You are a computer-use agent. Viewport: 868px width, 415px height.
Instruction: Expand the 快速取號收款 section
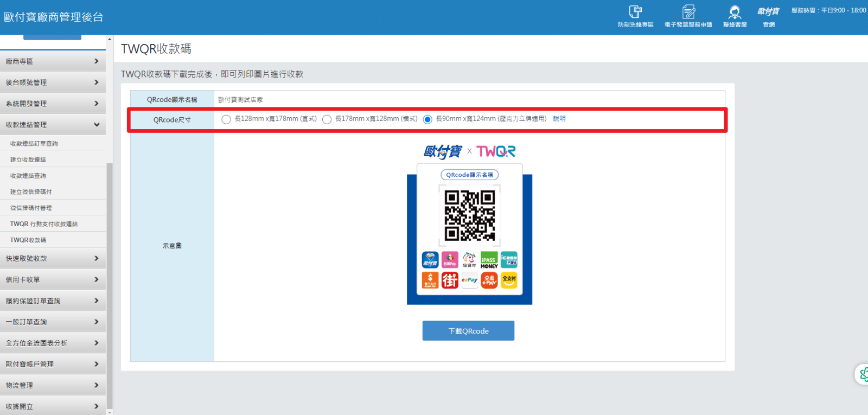click(x=53, y=259)
